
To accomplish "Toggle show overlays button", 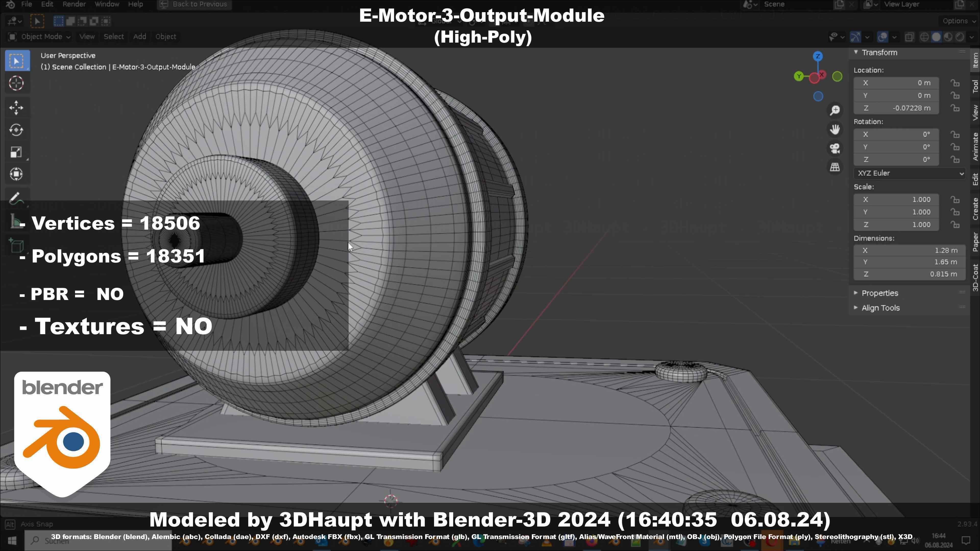I will (883, 37).
